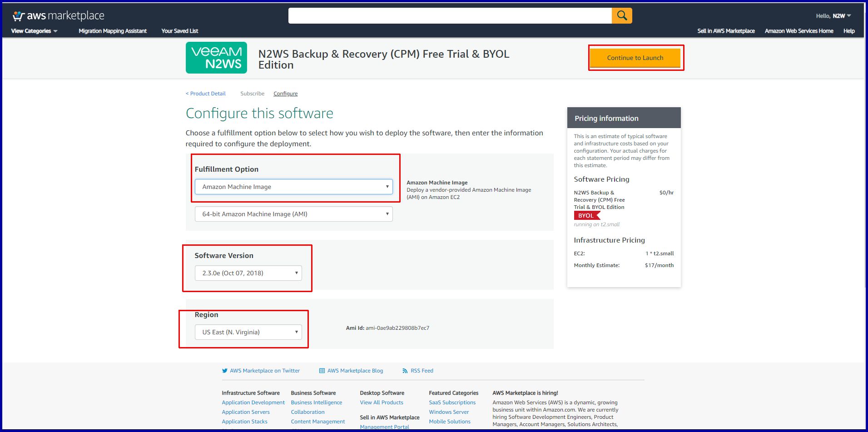The height and width of the screenshot is (432, 868).
Task: Click Sell in AWS Marketplace in header
Action: coord(726,31)
